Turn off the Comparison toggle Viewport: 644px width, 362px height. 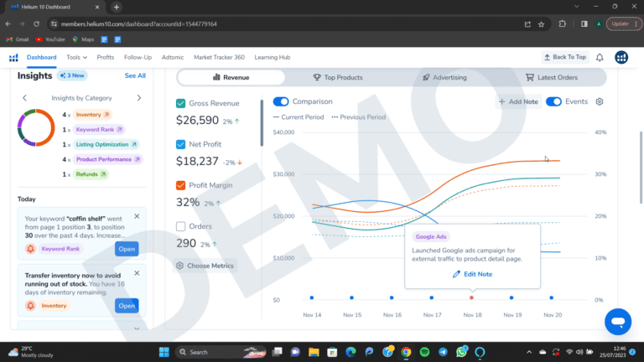coord(281,101)
